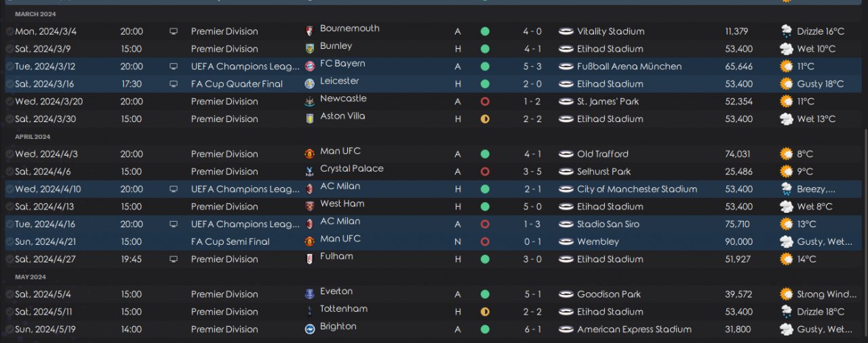
Task: Toggle the check circle for Sat, 2024/4/13
Action: click(x=9, y=207)
